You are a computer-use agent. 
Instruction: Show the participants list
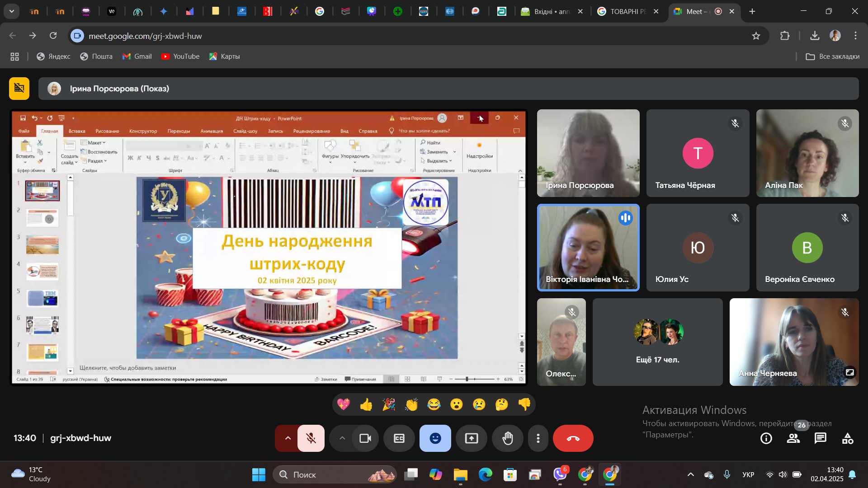pos(793,438)
